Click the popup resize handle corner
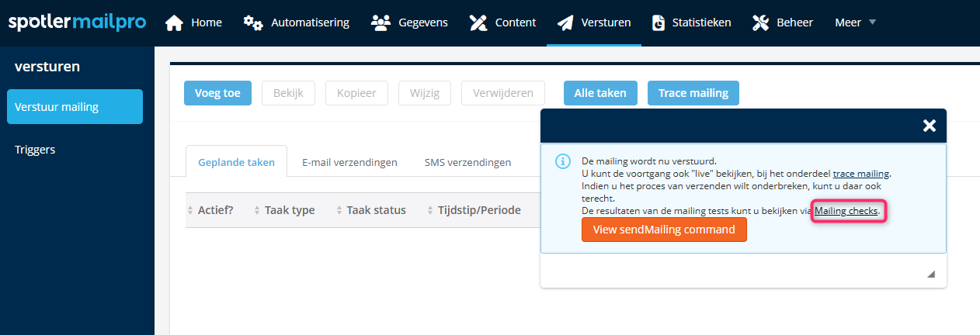 [931, 275]
